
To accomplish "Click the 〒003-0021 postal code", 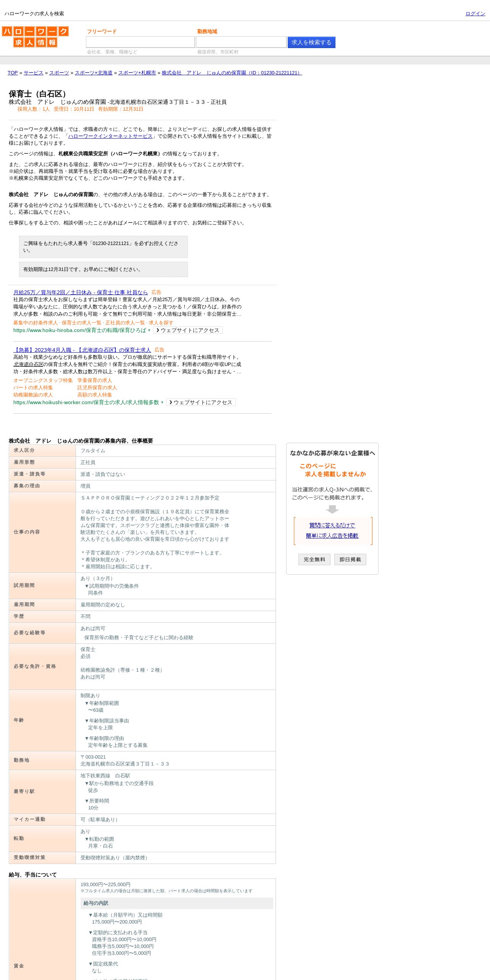I will pyautogui.click(x=93, y=757).
